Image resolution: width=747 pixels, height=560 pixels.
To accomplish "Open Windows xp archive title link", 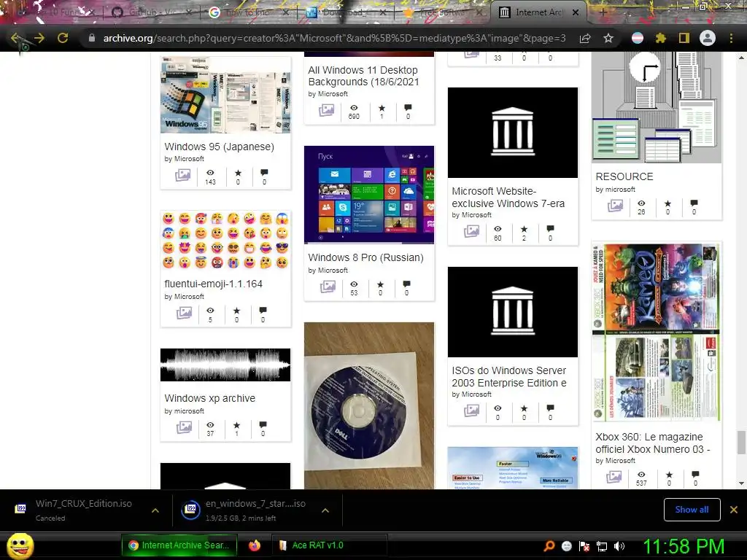I will 209,398.
